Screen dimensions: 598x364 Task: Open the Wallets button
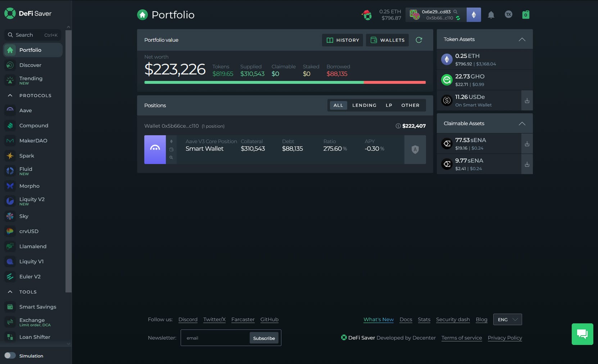pos(387,40)
